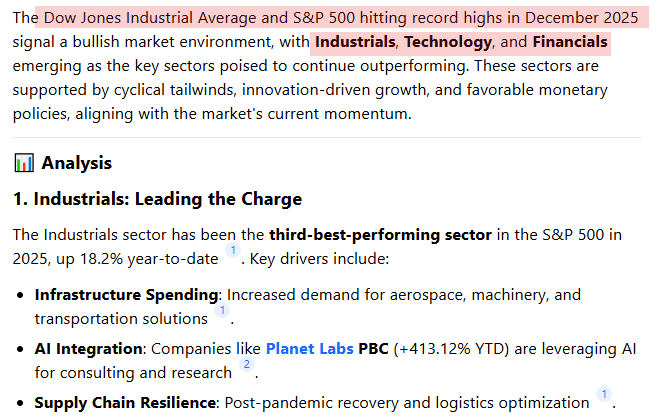Open citation 1 after 'transportation solutions'

click(x=222, y=312)
